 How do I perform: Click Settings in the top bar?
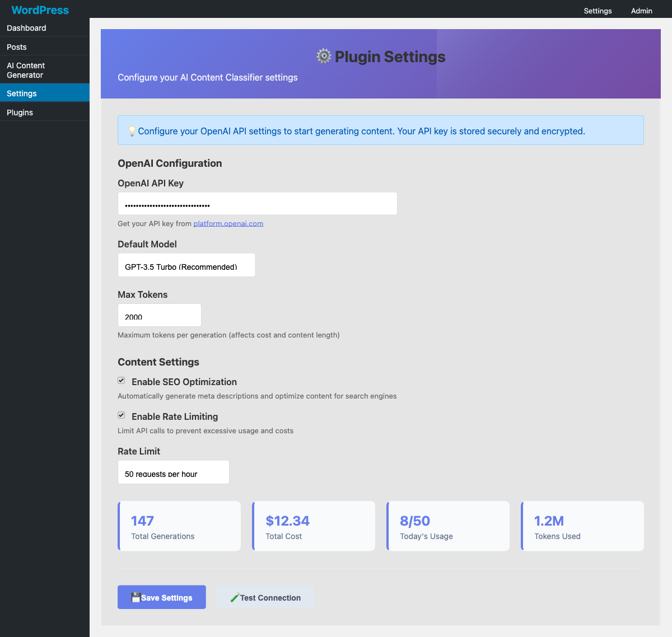[x=598, y=11]
